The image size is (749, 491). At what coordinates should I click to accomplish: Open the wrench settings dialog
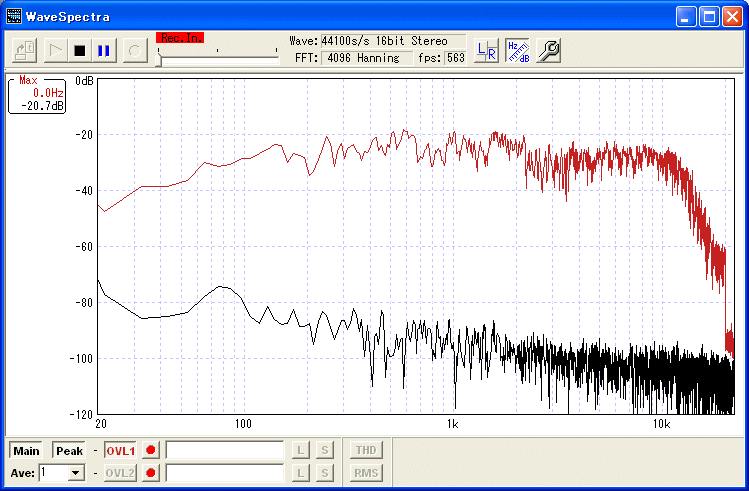(x=548, y=50)
